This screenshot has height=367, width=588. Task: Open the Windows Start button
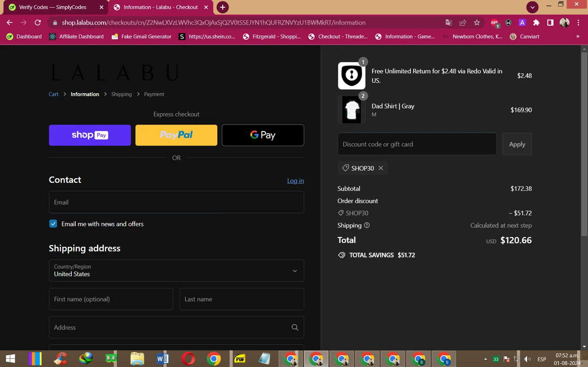tap(11, 358)
